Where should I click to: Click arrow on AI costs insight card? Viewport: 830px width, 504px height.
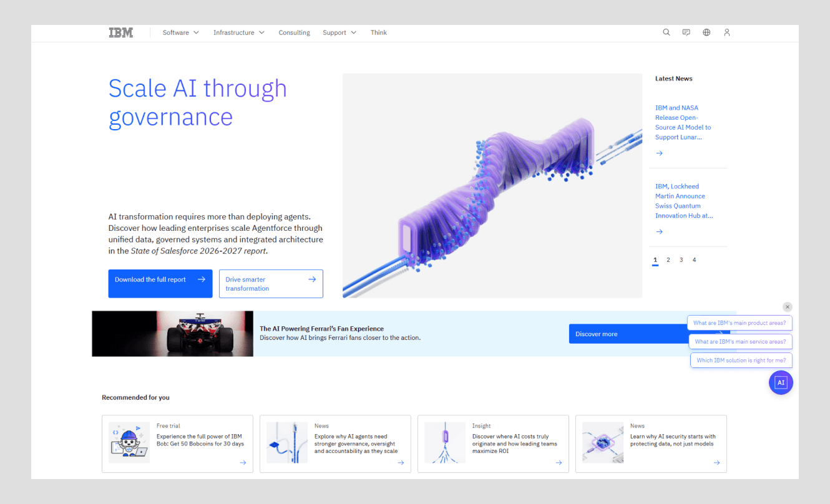click(559, 463)
